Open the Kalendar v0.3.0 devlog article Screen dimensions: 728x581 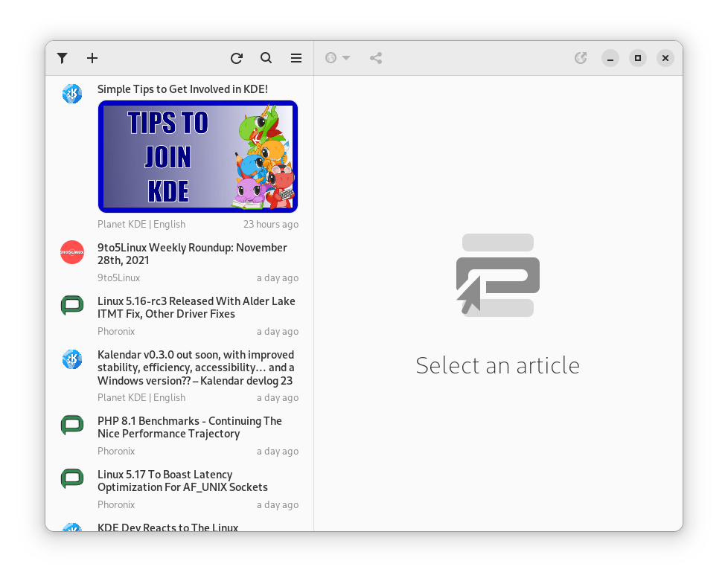click(196, 367)
